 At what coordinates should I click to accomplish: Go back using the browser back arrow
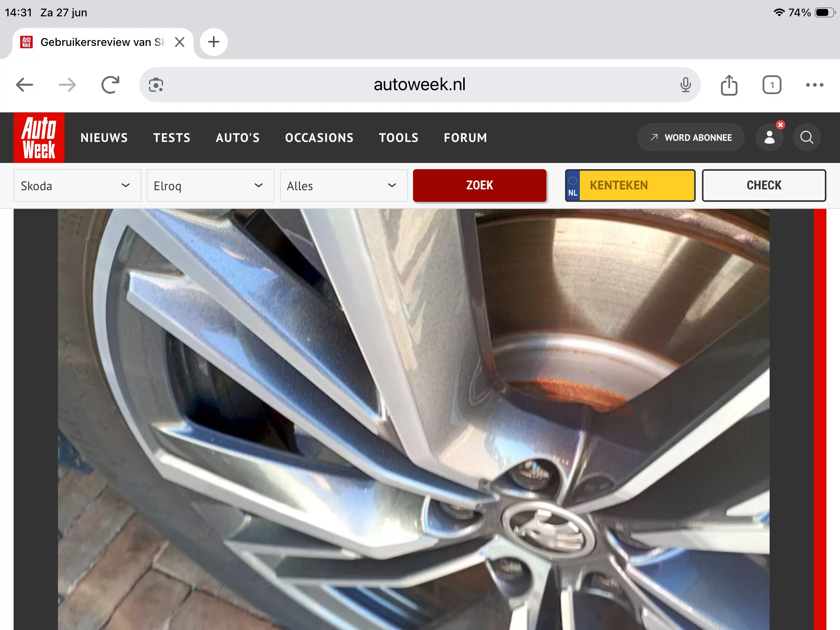coord(24,85)
